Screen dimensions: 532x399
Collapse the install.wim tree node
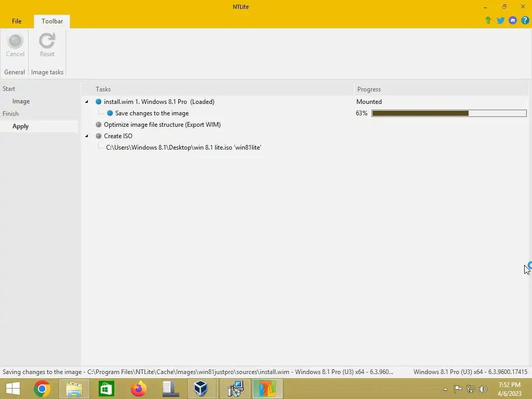pos(87,102)
